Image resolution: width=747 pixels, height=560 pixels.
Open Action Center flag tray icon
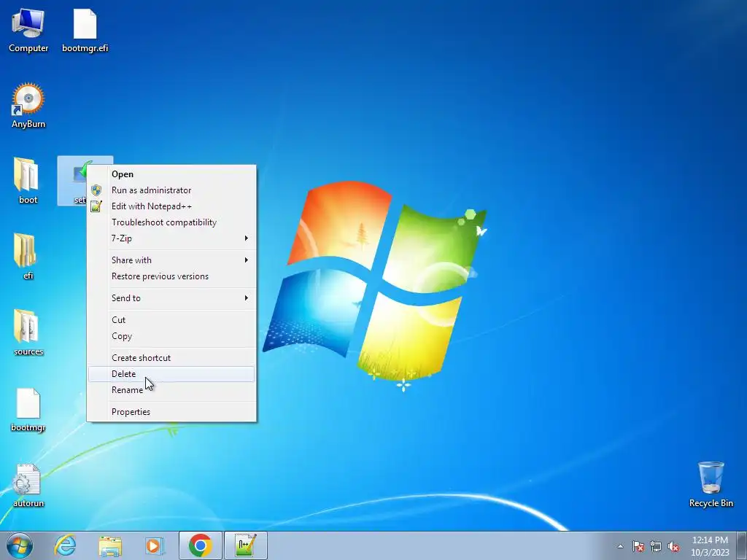638,546
